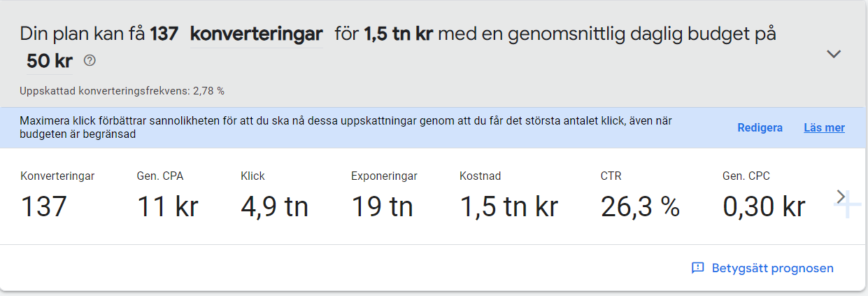Collapse the plan summary with the chevron

coord(834,54)
